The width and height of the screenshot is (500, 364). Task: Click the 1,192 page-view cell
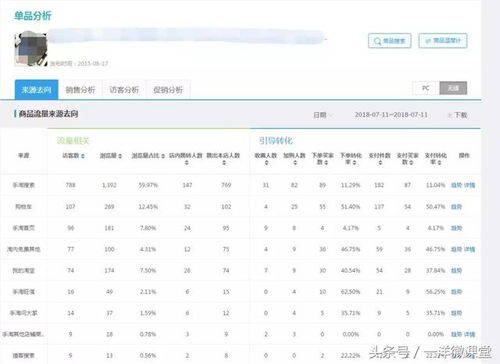109,185
